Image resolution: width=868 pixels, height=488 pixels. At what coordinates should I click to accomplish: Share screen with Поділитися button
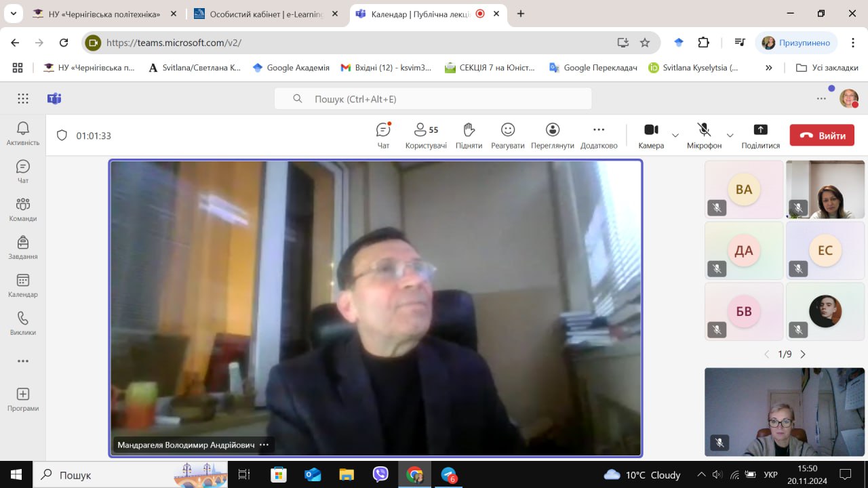coord(760,135)
